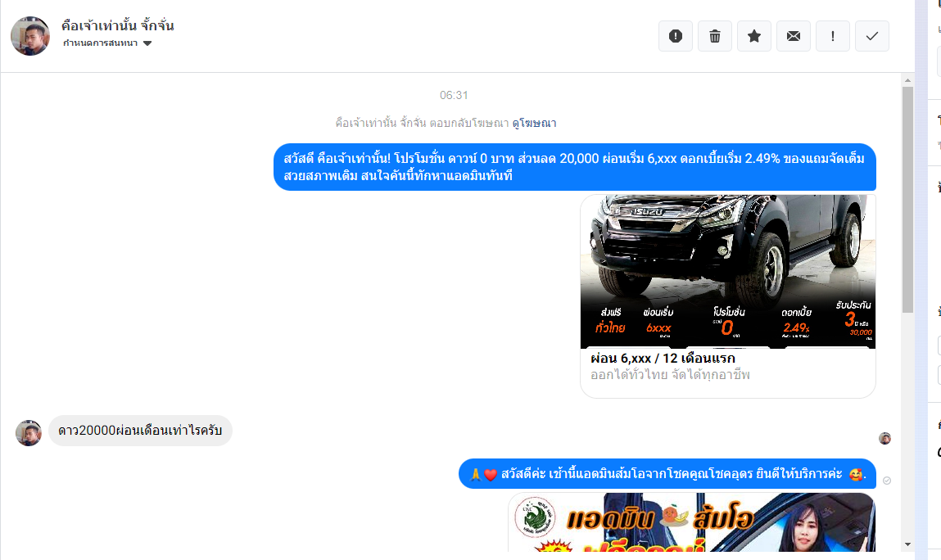Click the scrollbar down arrow
The width and height of the screenshot is (941, 560).
click(907, 544)
